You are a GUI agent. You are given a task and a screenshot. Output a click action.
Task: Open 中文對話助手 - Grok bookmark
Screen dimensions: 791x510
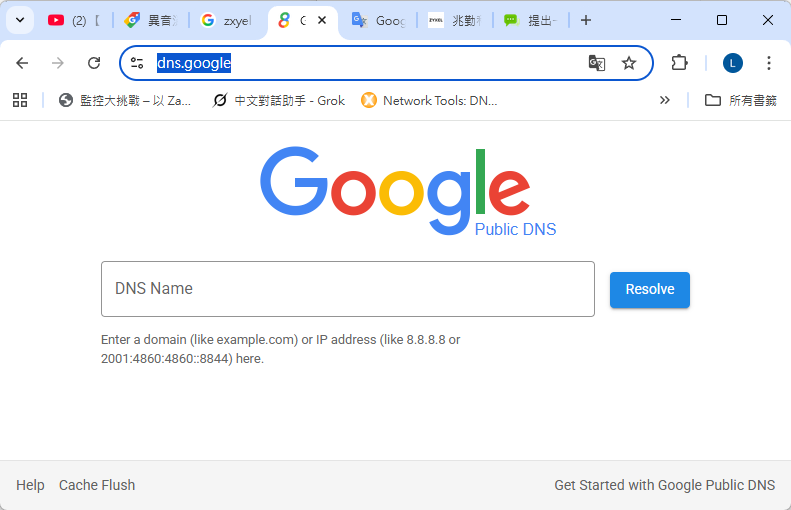tap(278, 100)
